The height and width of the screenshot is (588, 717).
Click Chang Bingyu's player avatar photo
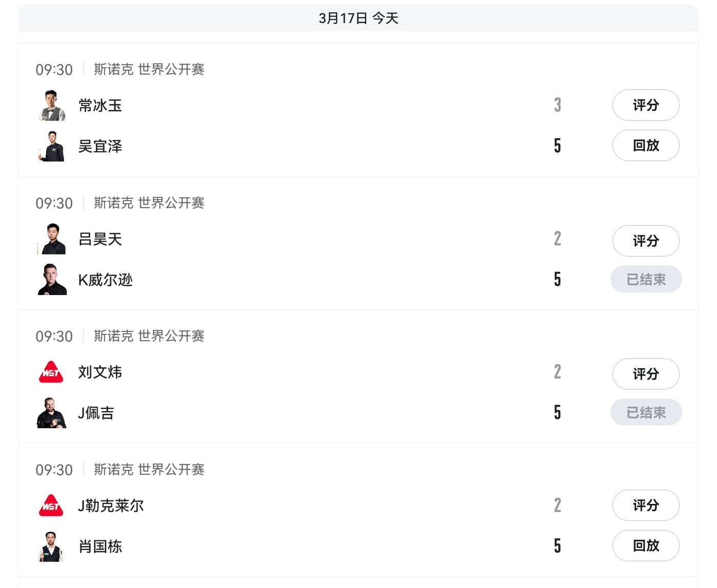52,106
